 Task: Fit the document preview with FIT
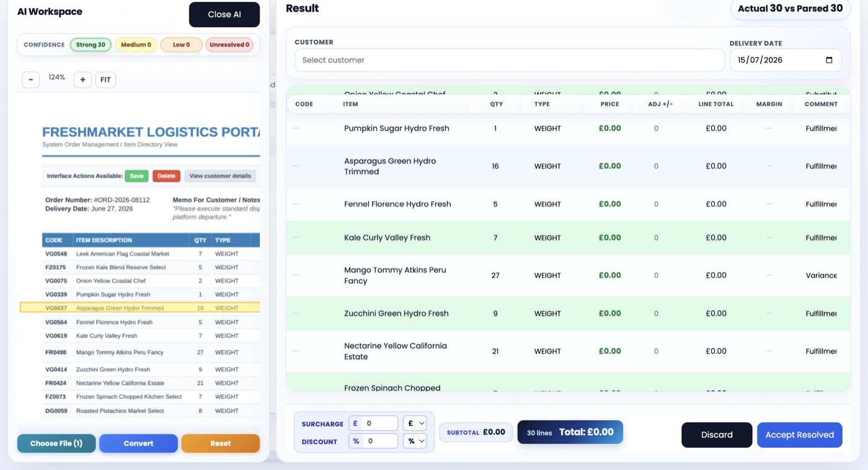coord(105,79)
